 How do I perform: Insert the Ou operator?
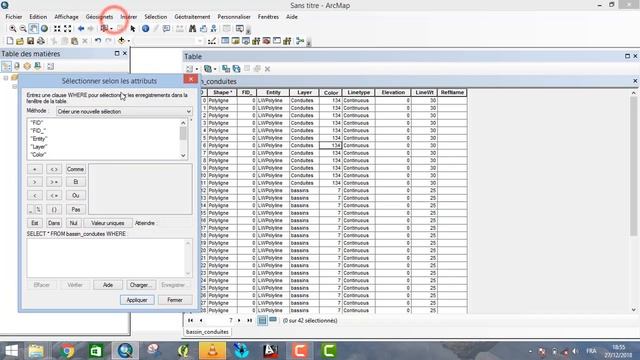[76, 196]
